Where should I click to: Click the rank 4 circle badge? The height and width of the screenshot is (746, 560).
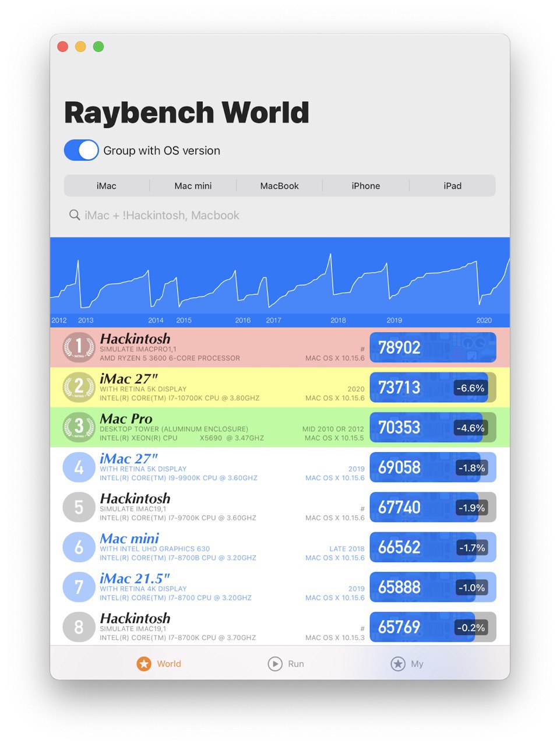point(79,467)
